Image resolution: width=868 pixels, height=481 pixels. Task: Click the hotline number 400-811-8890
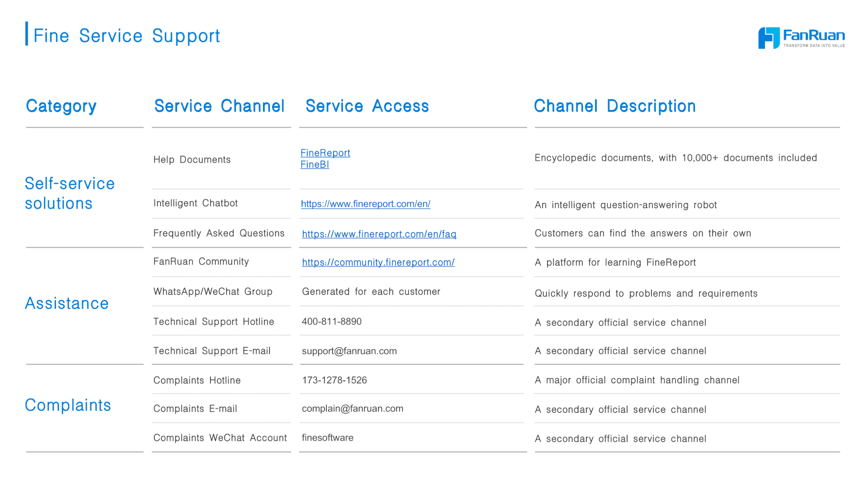click(332, 321)
